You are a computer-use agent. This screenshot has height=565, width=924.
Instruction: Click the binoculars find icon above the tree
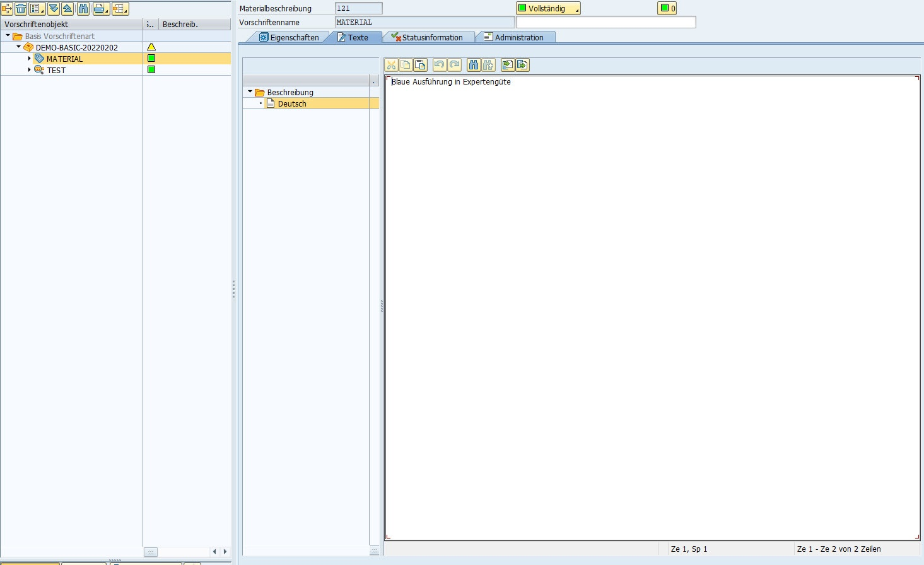[83, 9]
